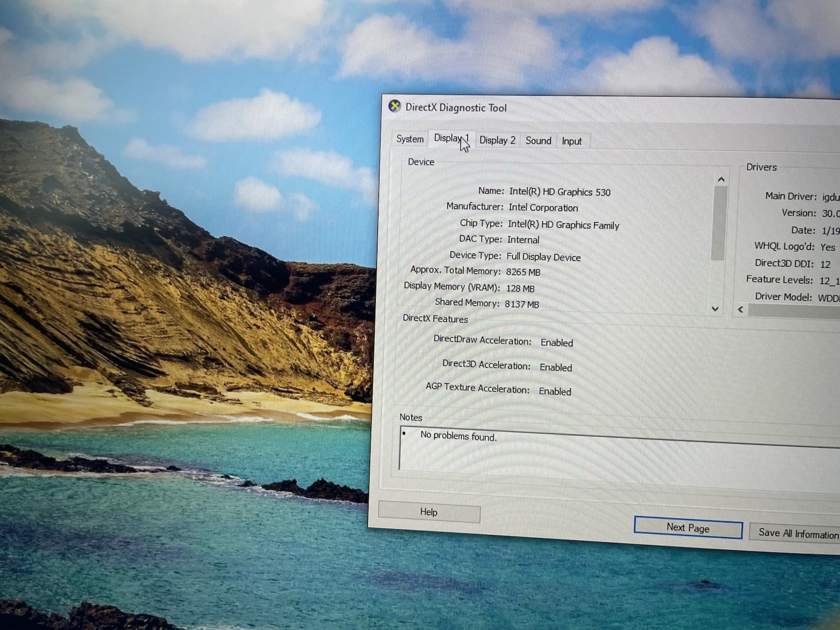Click the 'Display Memory (VRAM):' label

[451, 287]
